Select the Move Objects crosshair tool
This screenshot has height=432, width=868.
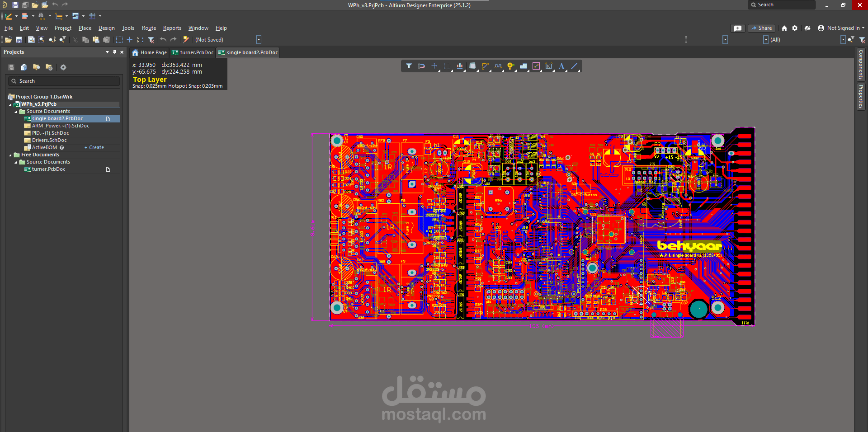point(434,66)
